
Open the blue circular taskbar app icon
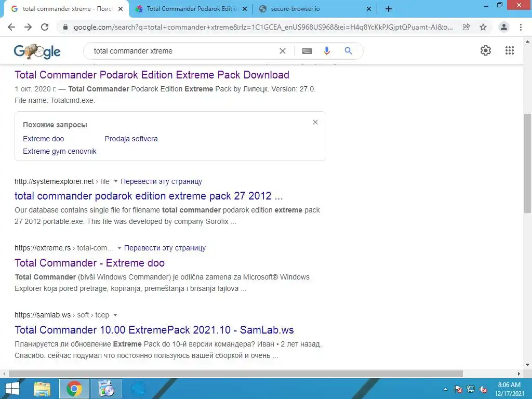tap(139, 389)
